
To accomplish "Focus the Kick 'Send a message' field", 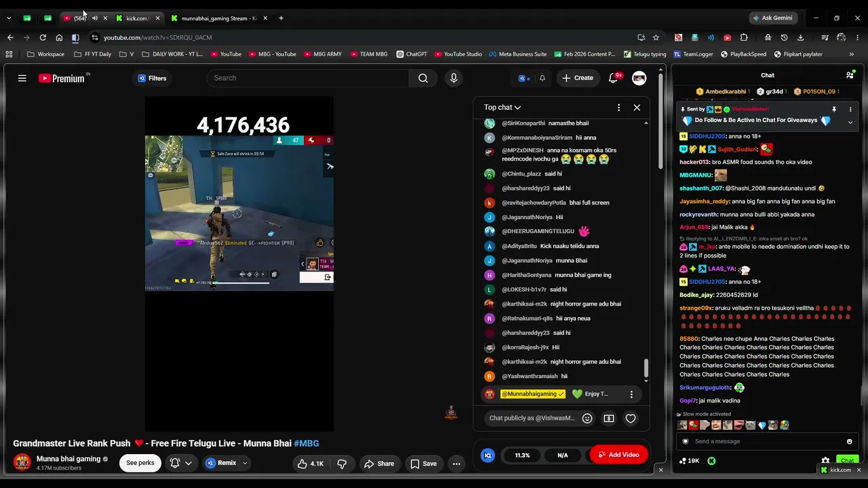I will pyautogui.click(x=766, y=441).
